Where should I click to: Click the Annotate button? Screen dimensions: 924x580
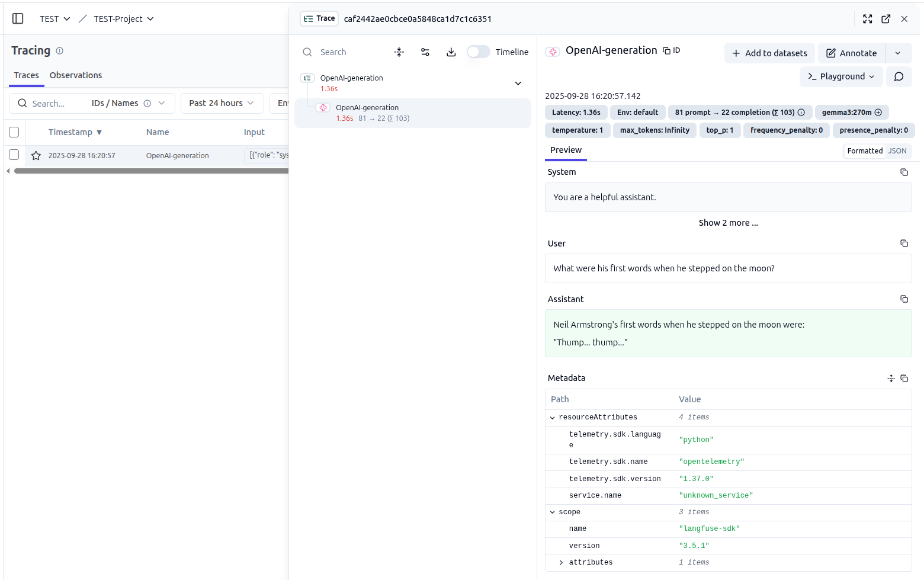[852, 53]
